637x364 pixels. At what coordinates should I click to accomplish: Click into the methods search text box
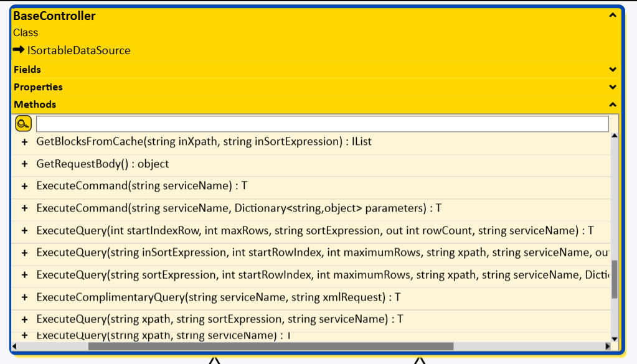point(322,124)
